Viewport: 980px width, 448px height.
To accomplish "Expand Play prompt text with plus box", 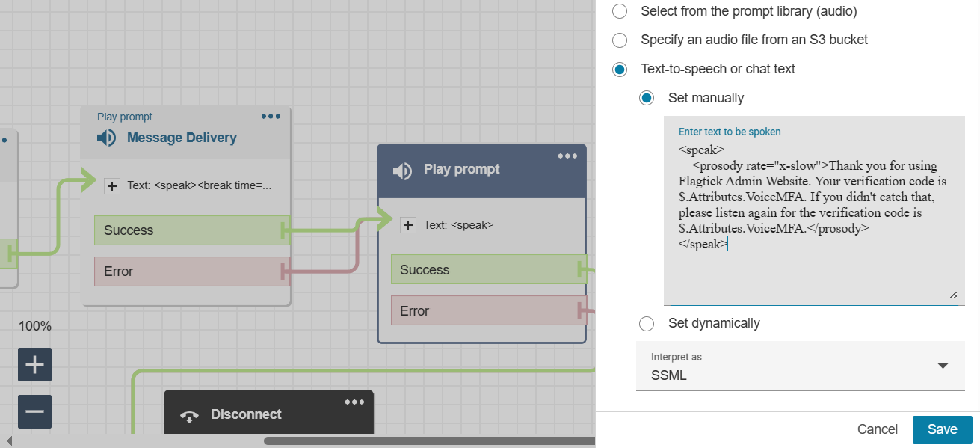I will coord(408,224).
